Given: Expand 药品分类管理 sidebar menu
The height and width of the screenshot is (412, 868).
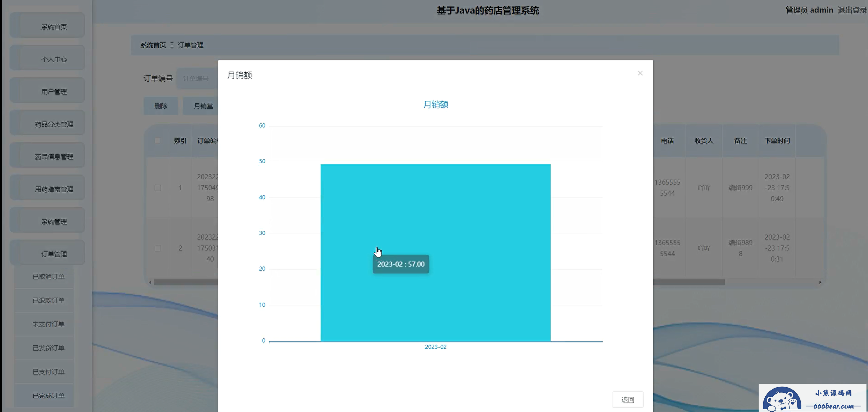Looking at the screenshot, I should tap(54, 124).
